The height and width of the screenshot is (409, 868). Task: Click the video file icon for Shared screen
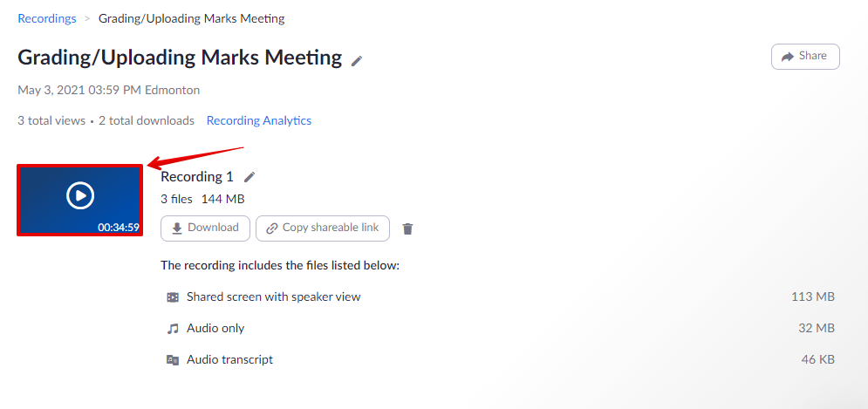point(173,297)
